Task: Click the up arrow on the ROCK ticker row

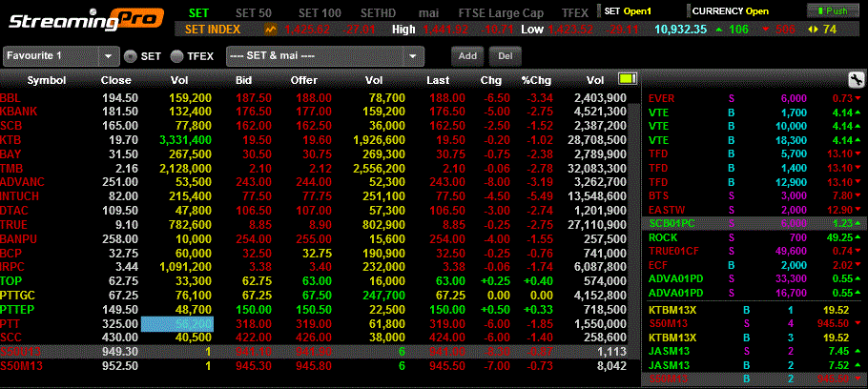Action: pos(858,236)
